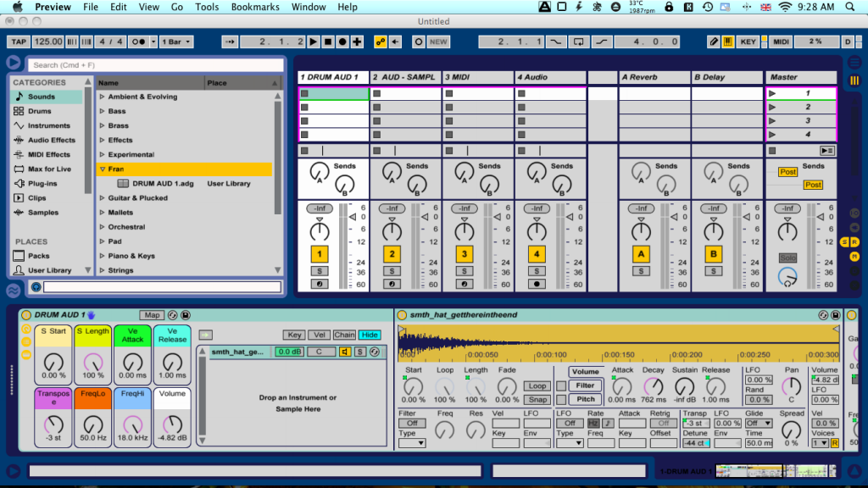Image resolution: width=868 pixels, height=488 pixels.
Task: Toggle the Snap switch in Simpler
Action: click(x=536, y=400)
